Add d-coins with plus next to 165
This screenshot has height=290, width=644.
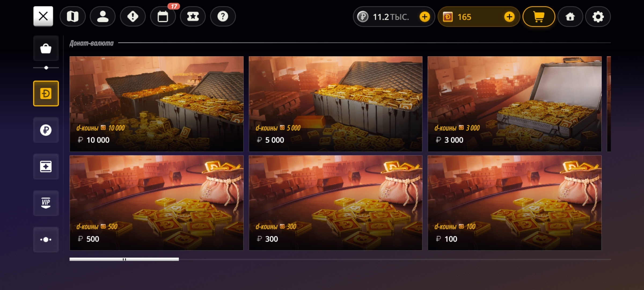click(509, 17)
